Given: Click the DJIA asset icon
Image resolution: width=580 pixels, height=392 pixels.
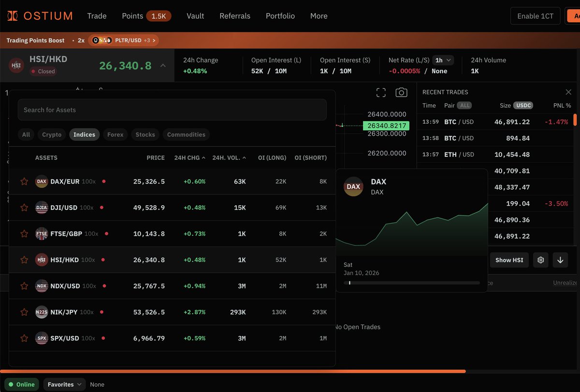Looking at the screenshot, I should tap(42, 208).
